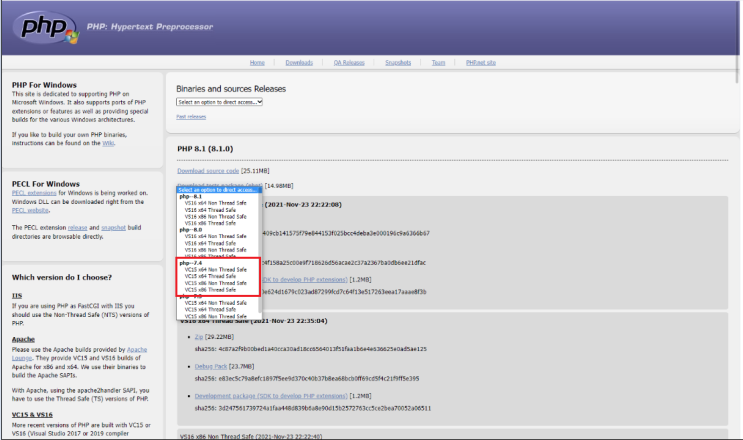Screen dimensions: 743x440
Task: Click the [25.11MB] size beside source code
Action: tap(255, 171)
